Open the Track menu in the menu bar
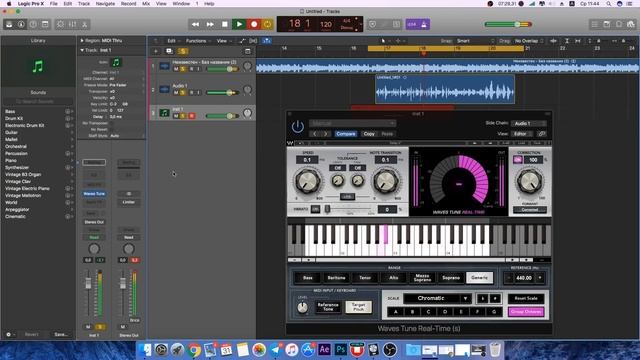 [84, 4]
